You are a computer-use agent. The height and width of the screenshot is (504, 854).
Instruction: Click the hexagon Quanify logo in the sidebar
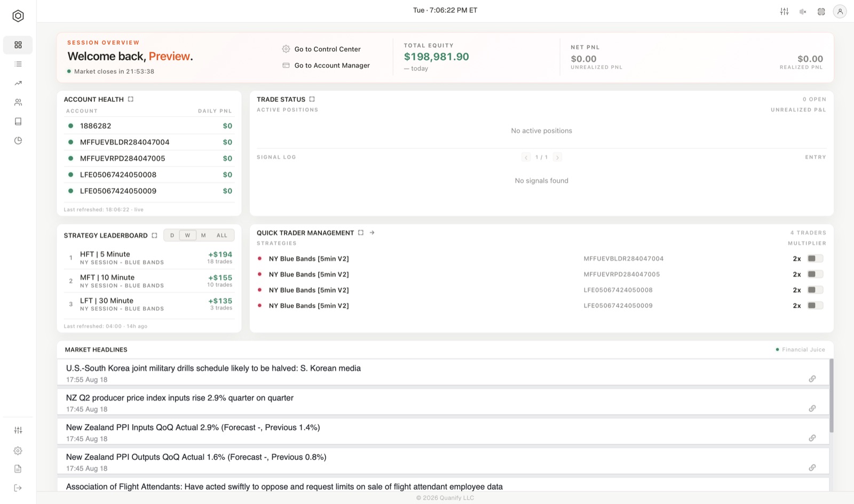pos(18,16)
